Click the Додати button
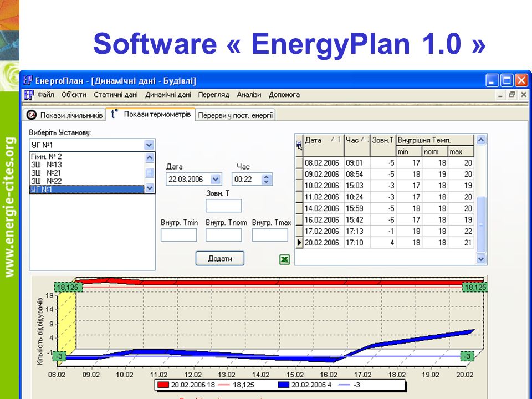Screen dimensions: 532x399 220,259
